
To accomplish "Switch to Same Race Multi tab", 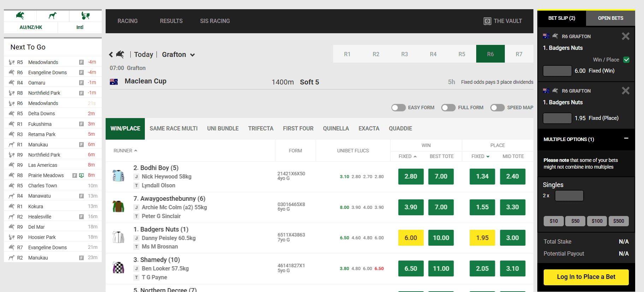I will 173,129.
